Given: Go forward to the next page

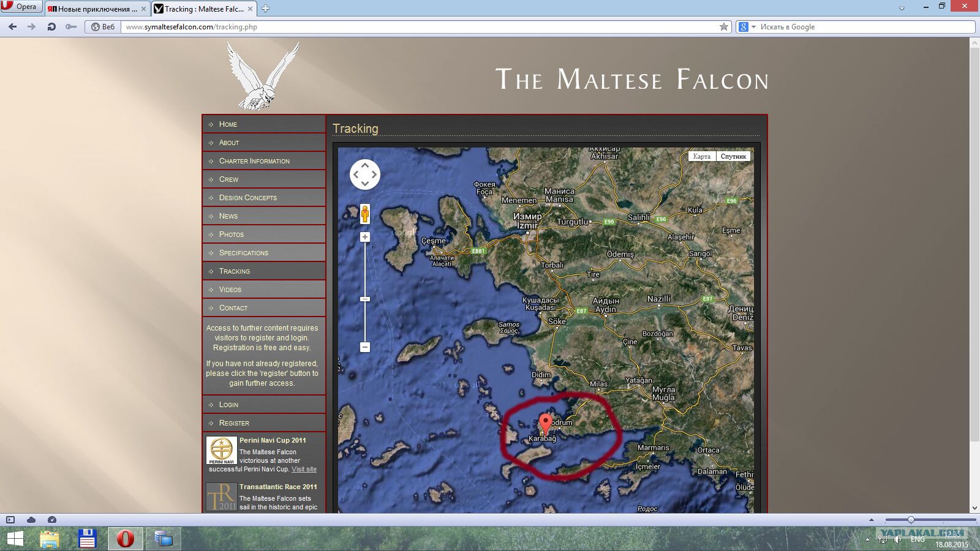Looking at the screenshot, I should coord(31,27).
